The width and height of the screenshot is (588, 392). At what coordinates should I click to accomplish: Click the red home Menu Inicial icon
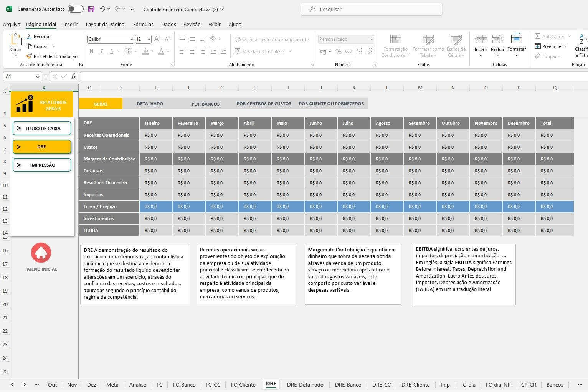[41, 253]
